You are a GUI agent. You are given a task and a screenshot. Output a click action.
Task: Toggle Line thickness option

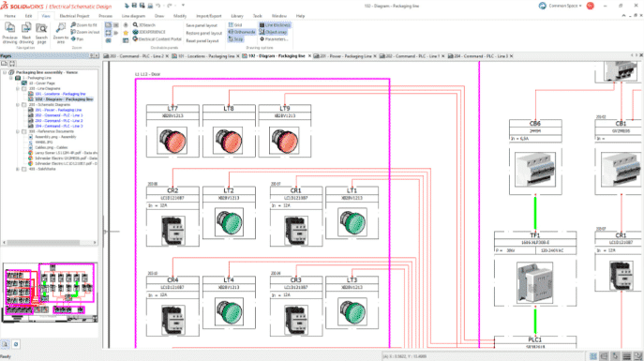pos(275,25)
